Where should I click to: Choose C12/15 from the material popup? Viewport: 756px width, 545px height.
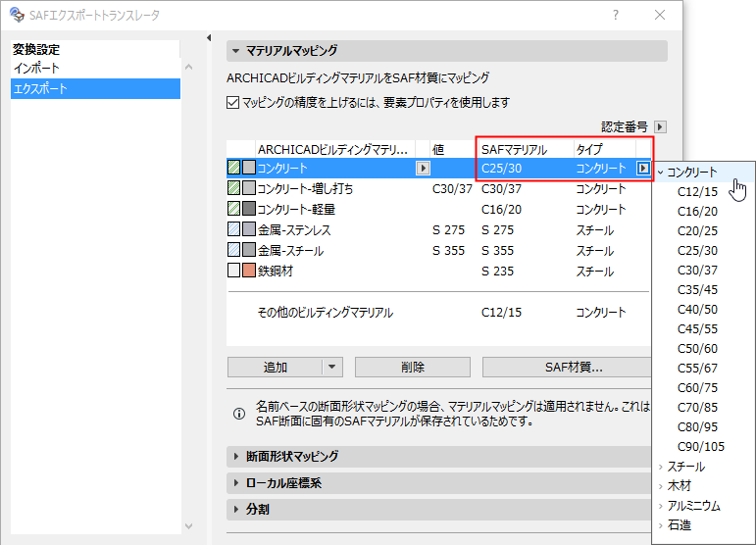pyautogui.click(x=697, y=192)
